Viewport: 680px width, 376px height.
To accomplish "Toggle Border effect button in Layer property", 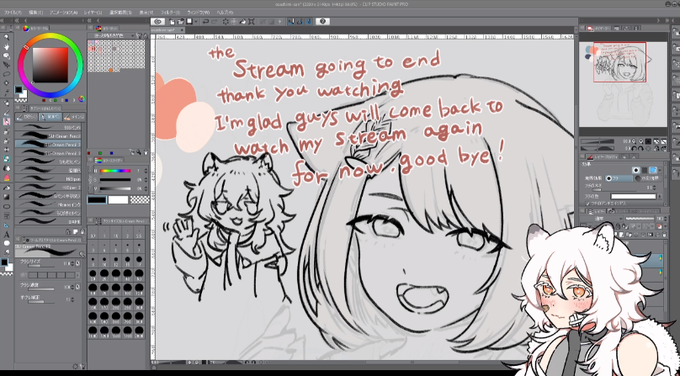I will 636,170.
